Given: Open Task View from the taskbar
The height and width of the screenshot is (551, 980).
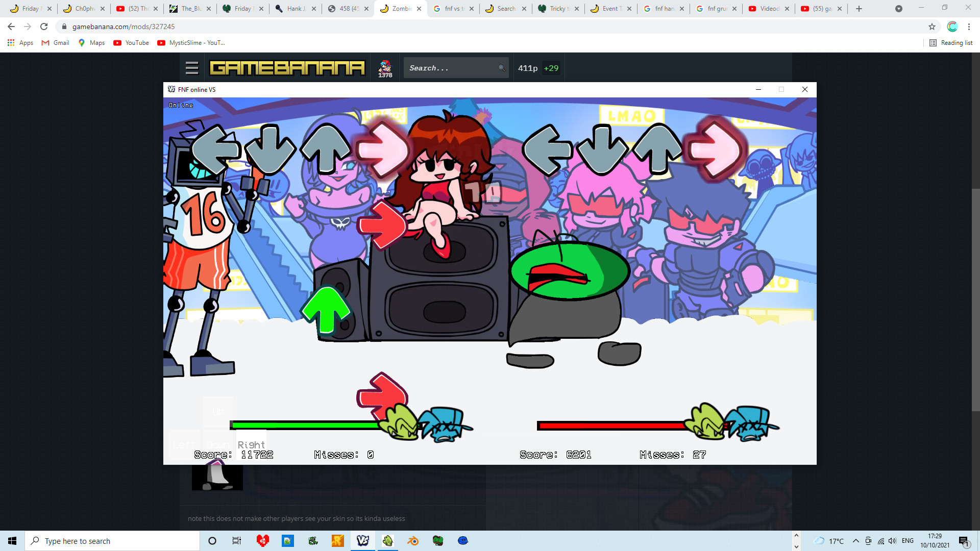Looking at the screenshot, I should click(236, 541).
